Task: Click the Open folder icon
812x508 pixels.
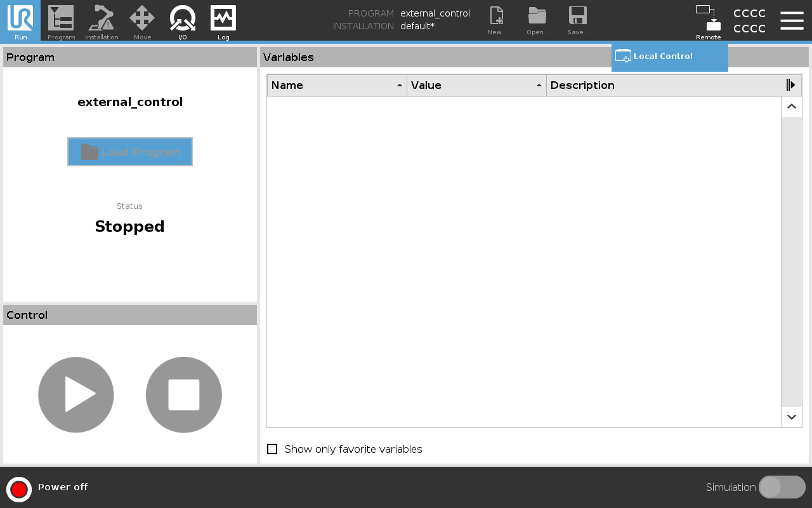Action: (x=537, y=20)
